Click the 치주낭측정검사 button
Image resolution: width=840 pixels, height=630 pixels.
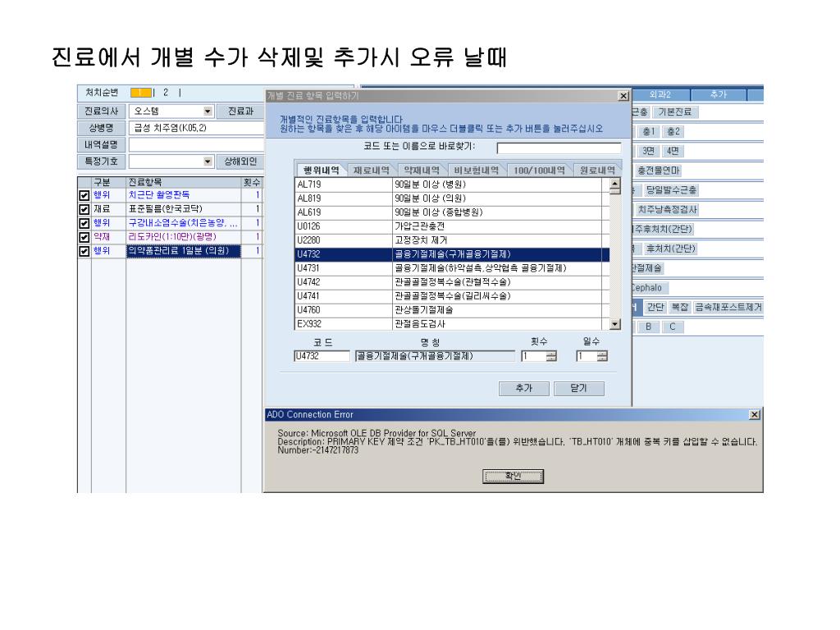tap(667, 210)
